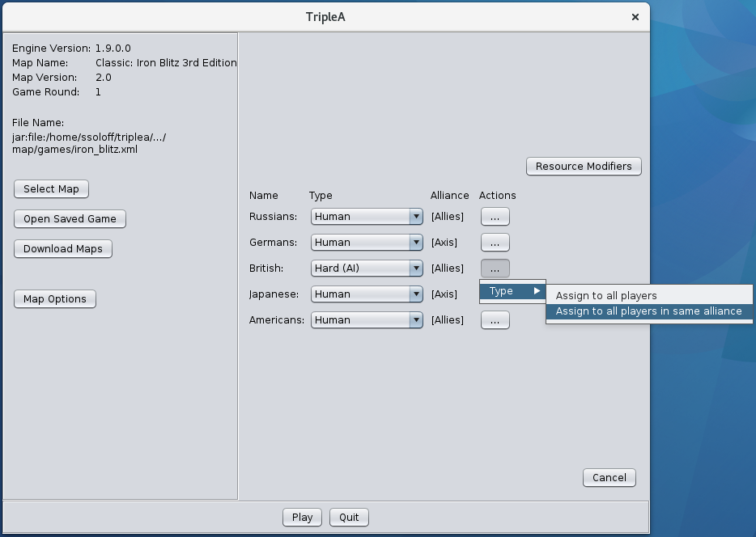Click the Name column header
The width and height of the screenshot is (756, 537).
(264, 196)
